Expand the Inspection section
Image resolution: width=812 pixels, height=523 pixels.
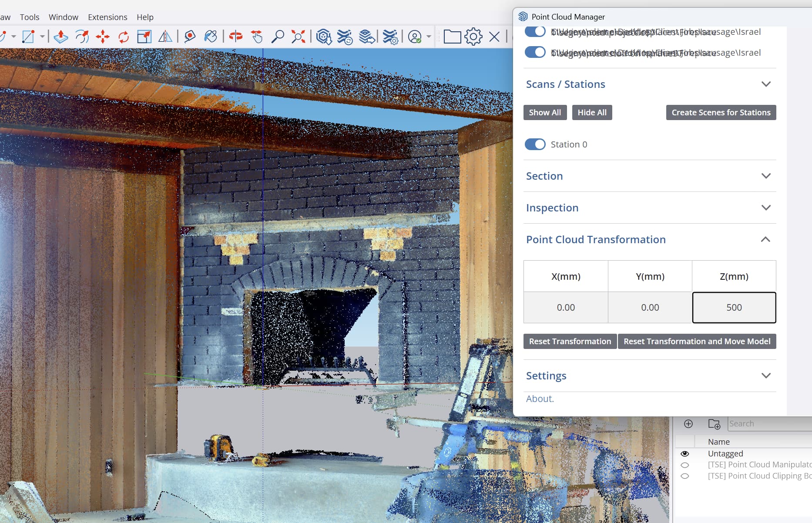pyautogui.click(x=650, y=208)
